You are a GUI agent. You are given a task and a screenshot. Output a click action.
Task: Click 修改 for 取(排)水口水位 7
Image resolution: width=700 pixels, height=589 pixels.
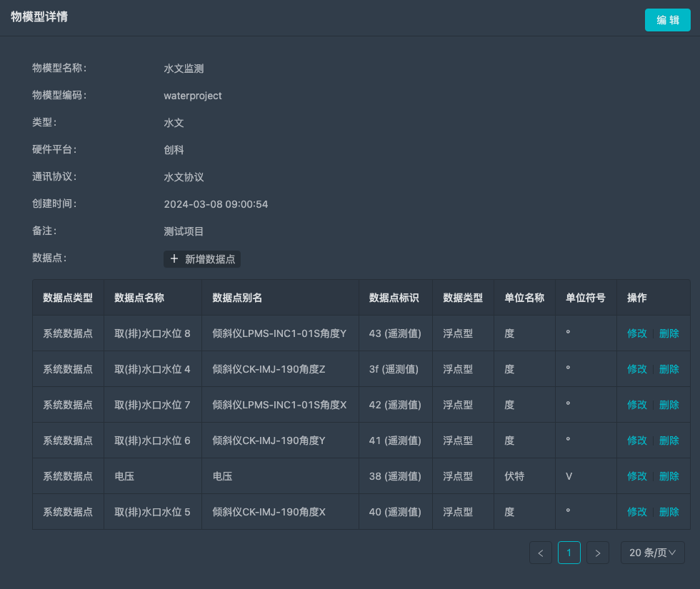[636, 405]
